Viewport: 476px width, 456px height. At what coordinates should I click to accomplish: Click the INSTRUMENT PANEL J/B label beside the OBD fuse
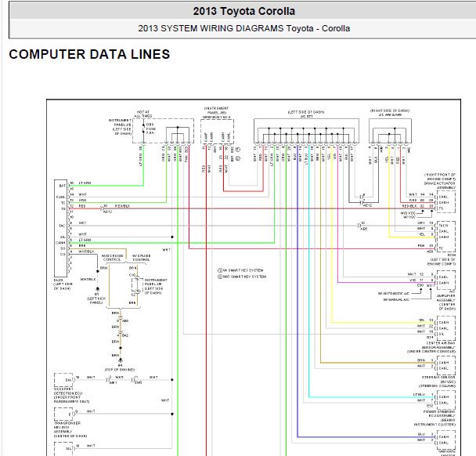click(121, 127)
